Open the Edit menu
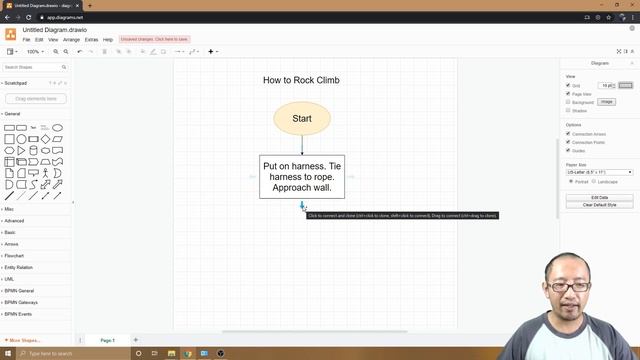Viewport: 640px width, 360px height. tap(39, 40)
